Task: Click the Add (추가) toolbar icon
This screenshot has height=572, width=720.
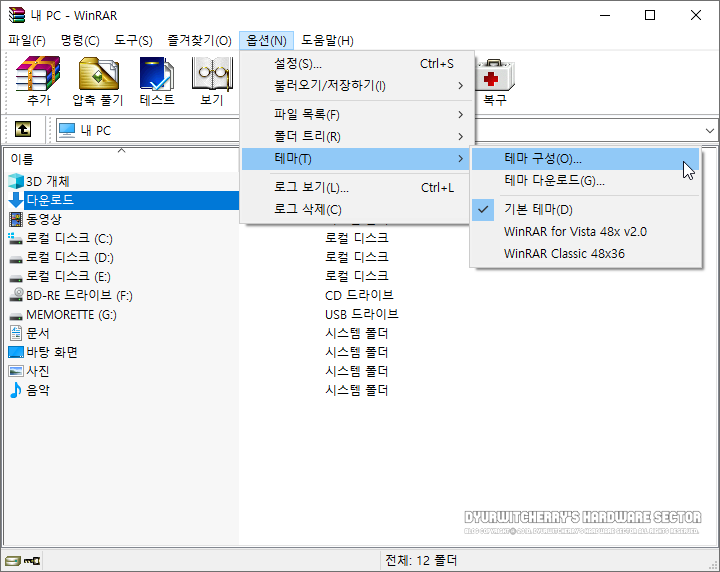Action: pyautogui.click(x=38, y=73)
